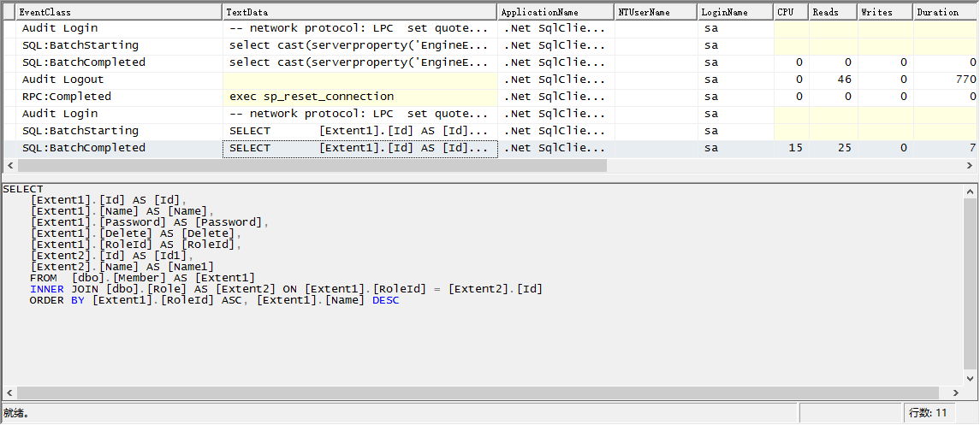
Task: Click the ORDER BY line in query text
Action: click(x=214, y=300)
